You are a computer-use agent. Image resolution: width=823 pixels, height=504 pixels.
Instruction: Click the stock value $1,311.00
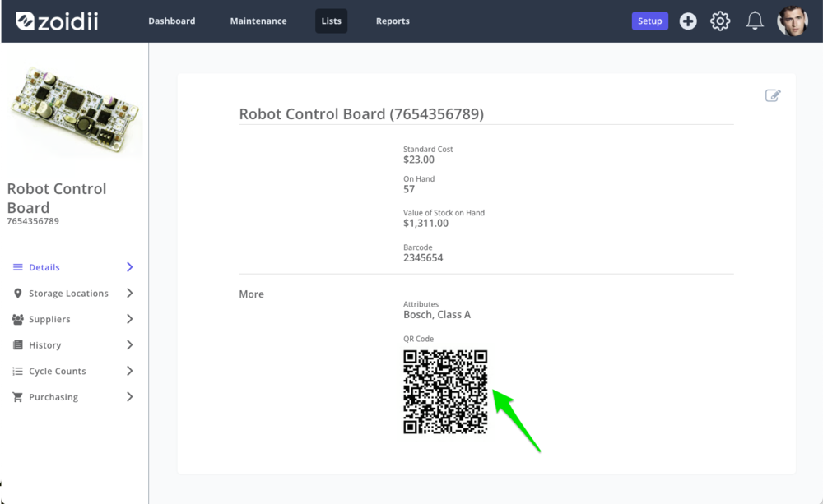click(425, 223)
